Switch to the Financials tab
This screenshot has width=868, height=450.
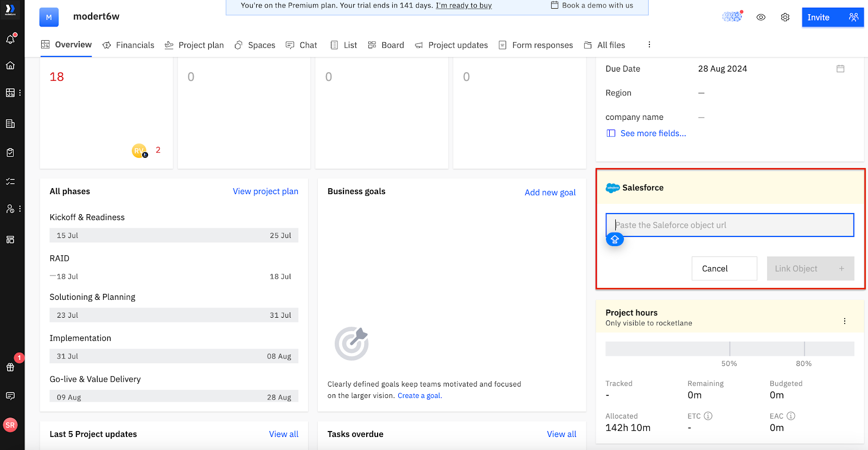click(x=129, y=45)
